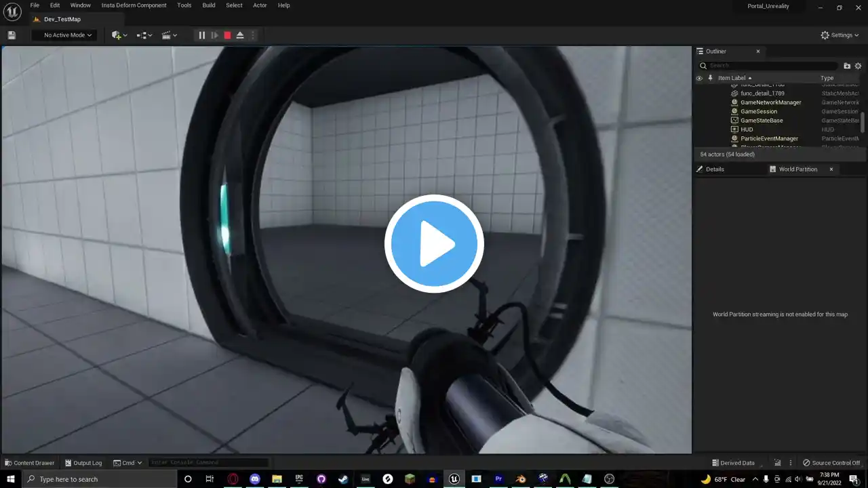The image size is (868, 488).
Task: Open the Cmd console type dropdown
Action: tap(127, 463)
